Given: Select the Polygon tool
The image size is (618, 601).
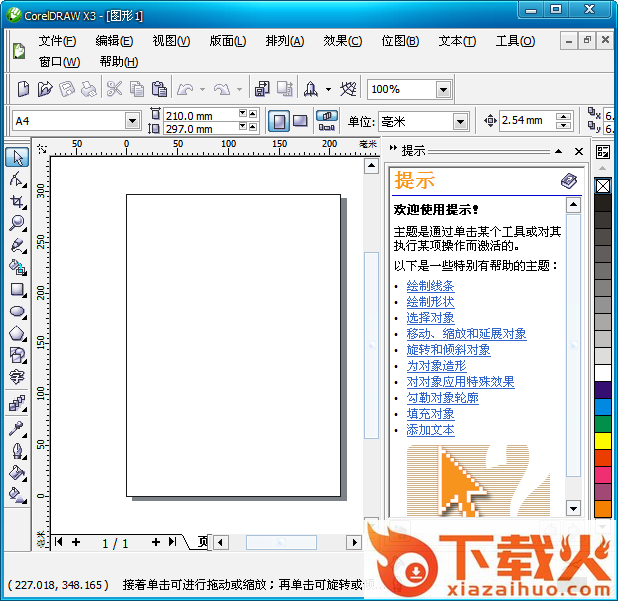Looking at the screenshot, I should pos(17,334).
